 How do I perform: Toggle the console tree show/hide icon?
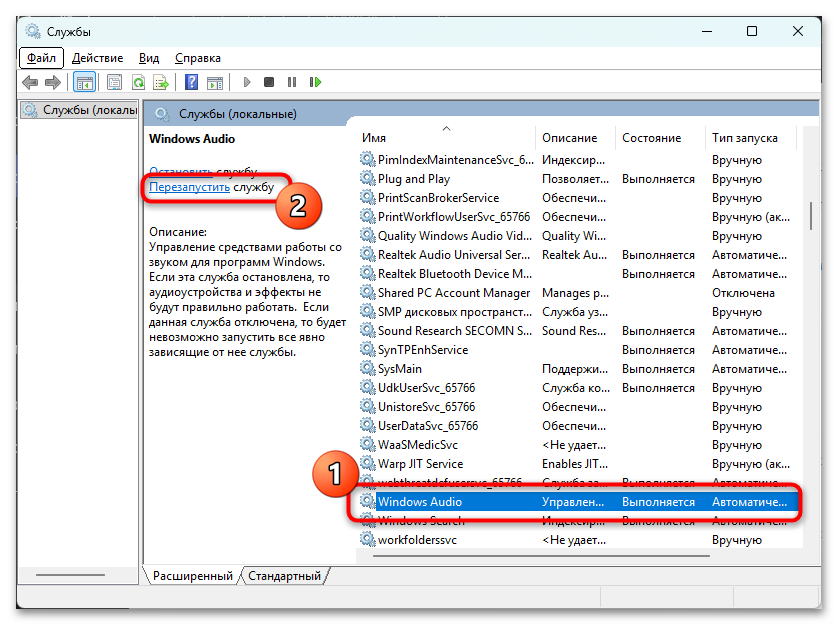coord(84,82)
